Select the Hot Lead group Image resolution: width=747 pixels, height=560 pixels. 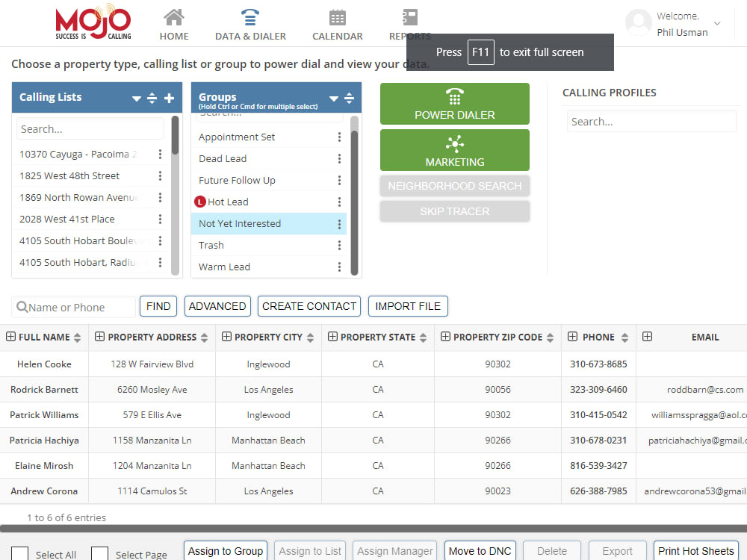(x=269, y=202)
